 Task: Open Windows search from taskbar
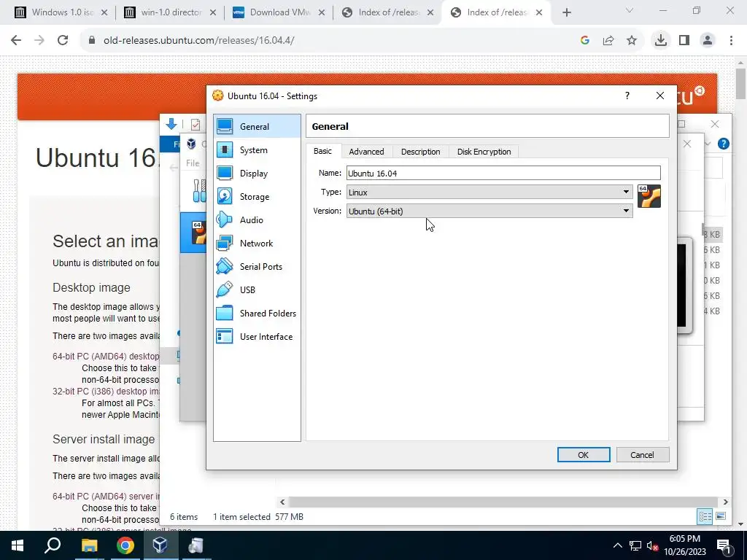[53, 545]
